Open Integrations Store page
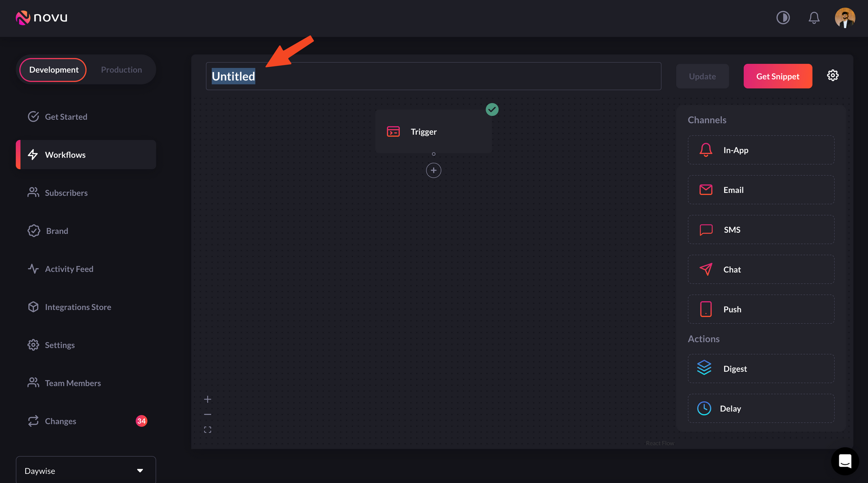Screen dimensions: 868x483 click(78, 307)
